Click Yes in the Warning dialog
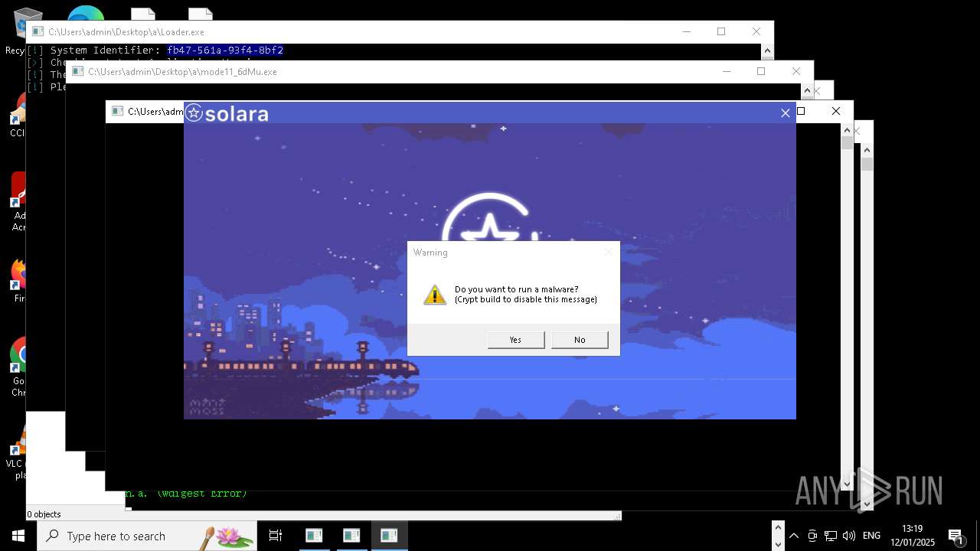This screenshot has width=980, height=551. [516, 340]
